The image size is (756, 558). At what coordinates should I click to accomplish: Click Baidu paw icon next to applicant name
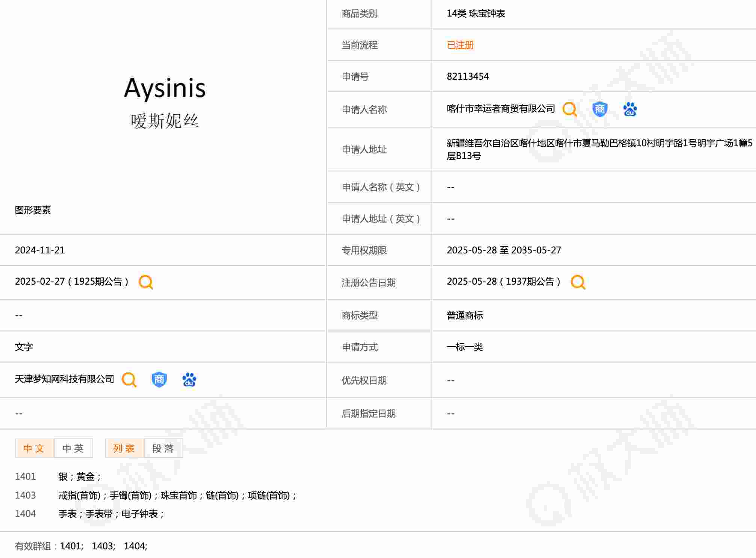pyautogui.click(x=630, y=109)
